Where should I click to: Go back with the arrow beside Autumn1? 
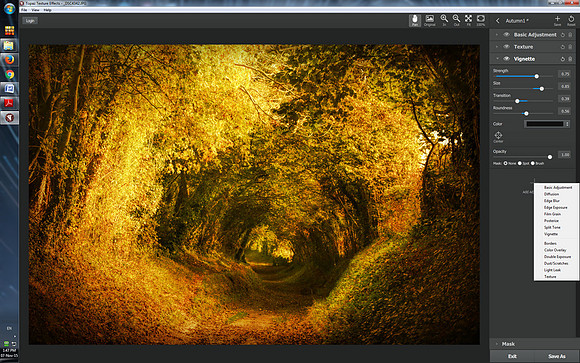498,21
